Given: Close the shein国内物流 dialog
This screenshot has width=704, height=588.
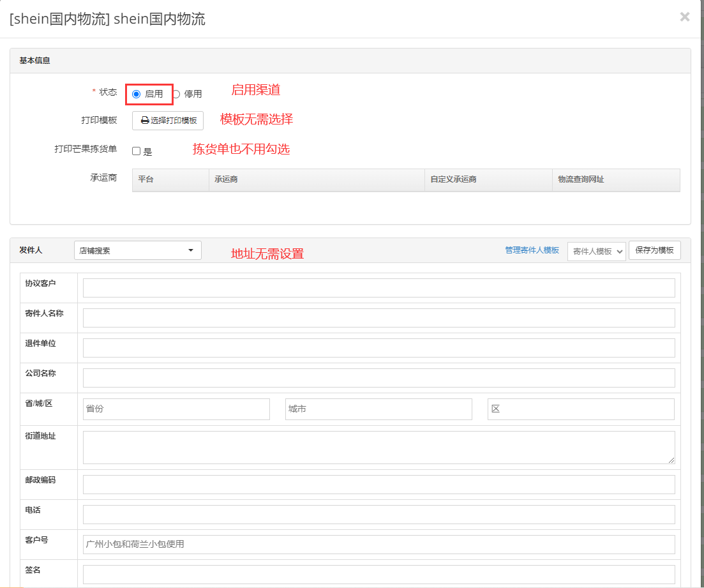Looking at the screenshot, I should [x=685, y=17].
